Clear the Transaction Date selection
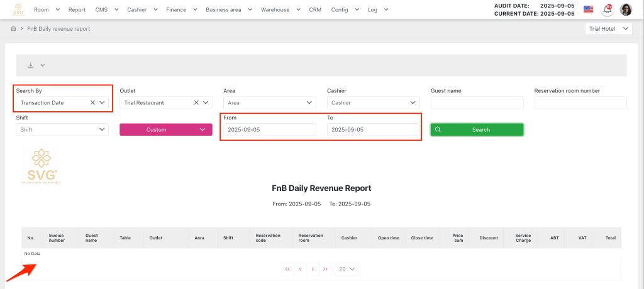 click(92, 102)
